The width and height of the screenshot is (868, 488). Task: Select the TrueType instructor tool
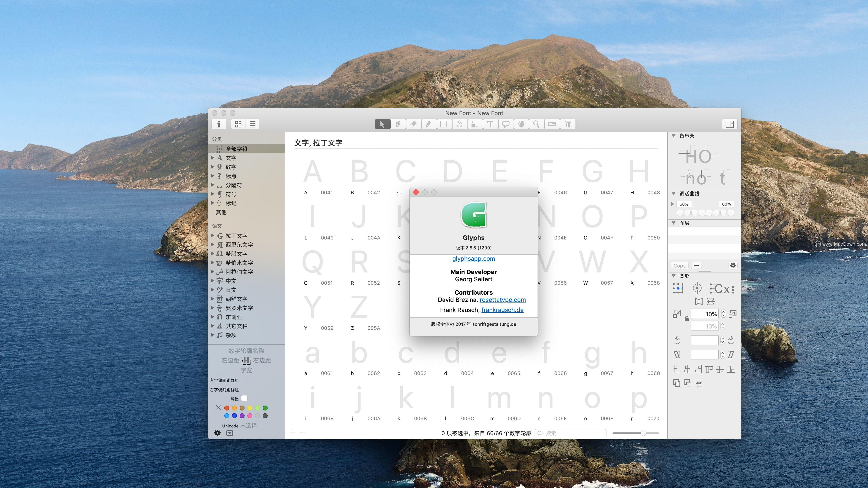coord(568,124)
